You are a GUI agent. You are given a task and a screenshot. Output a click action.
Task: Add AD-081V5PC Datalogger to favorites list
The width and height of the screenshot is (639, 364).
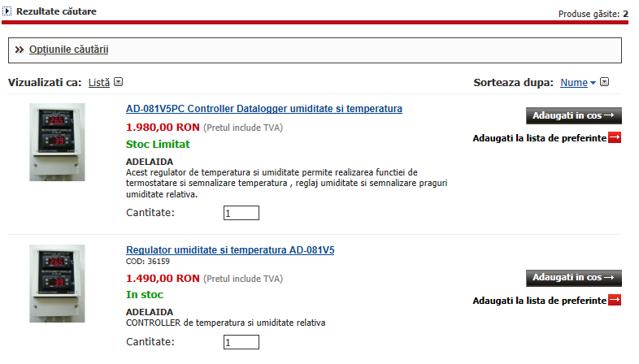(x=539, y=138)
